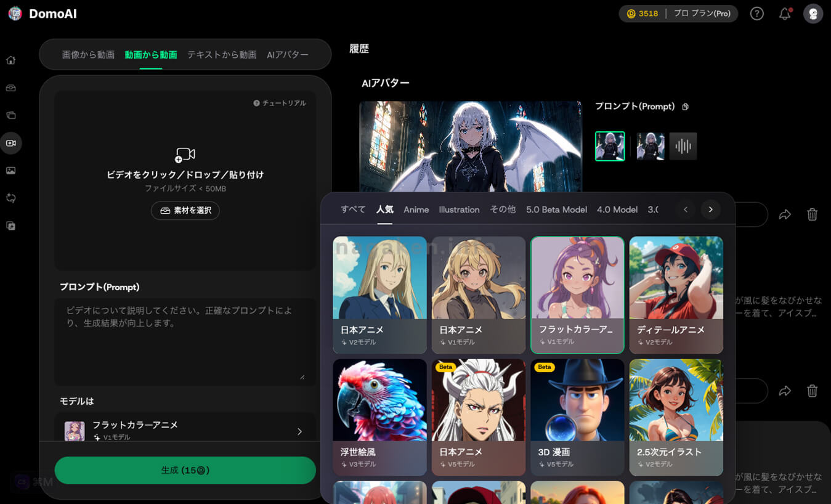Click the green 生成 generate button
This screenshot has width=831, height=504.
click(x=185, y=470)
